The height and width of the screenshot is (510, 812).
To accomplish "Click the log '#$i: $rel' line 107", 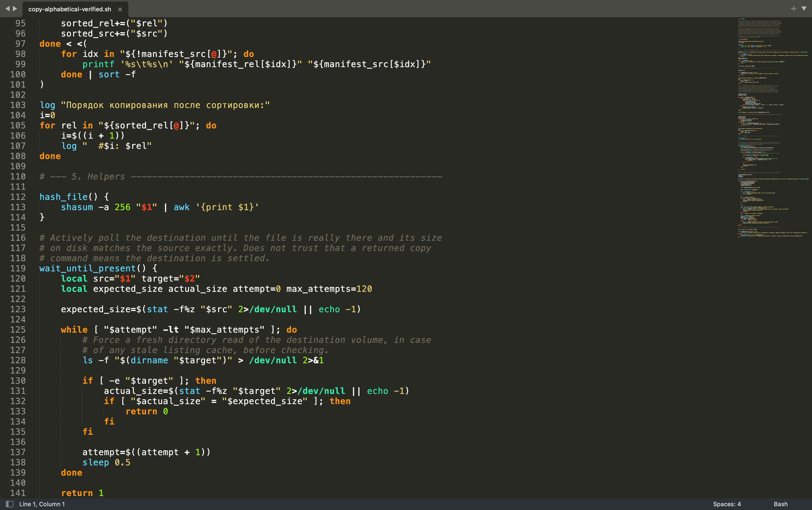I will [x=106, y=146].
